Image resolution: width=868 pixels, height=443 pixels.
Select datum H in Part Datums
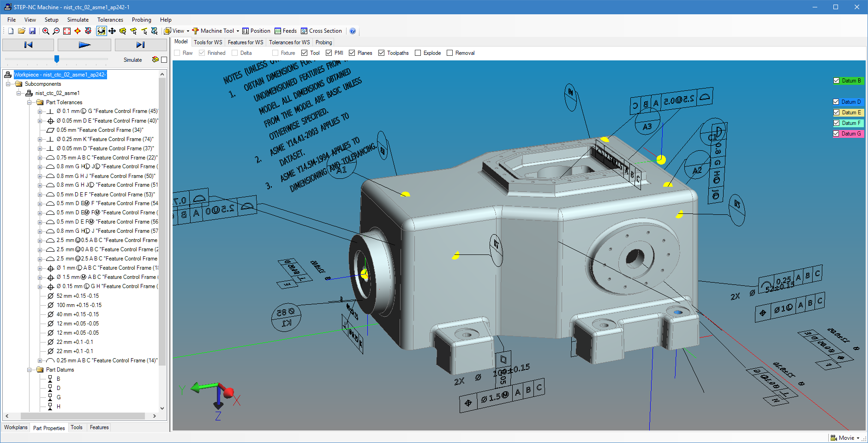click(59, 407)
